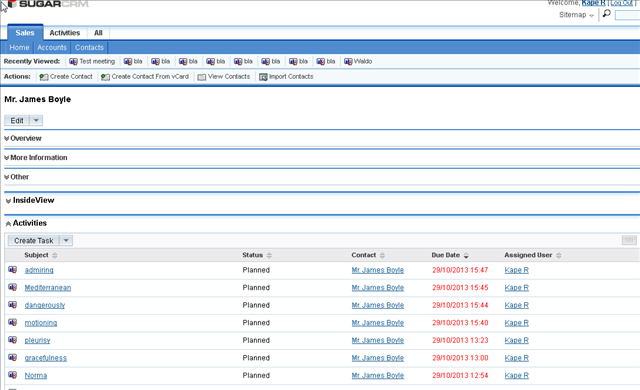Open the gracefulness activity link
The image size is (640, 390).
click(45, 358)
